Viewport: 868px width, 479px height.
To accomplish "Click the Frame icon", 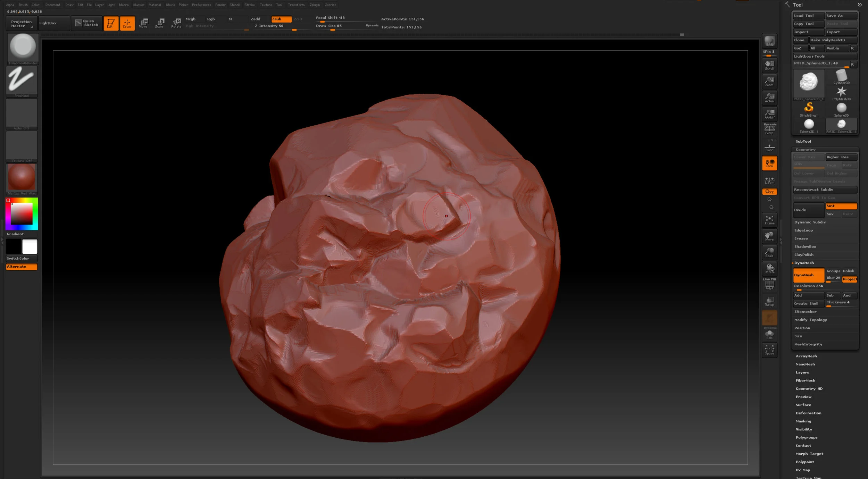I will pos(769,220).
